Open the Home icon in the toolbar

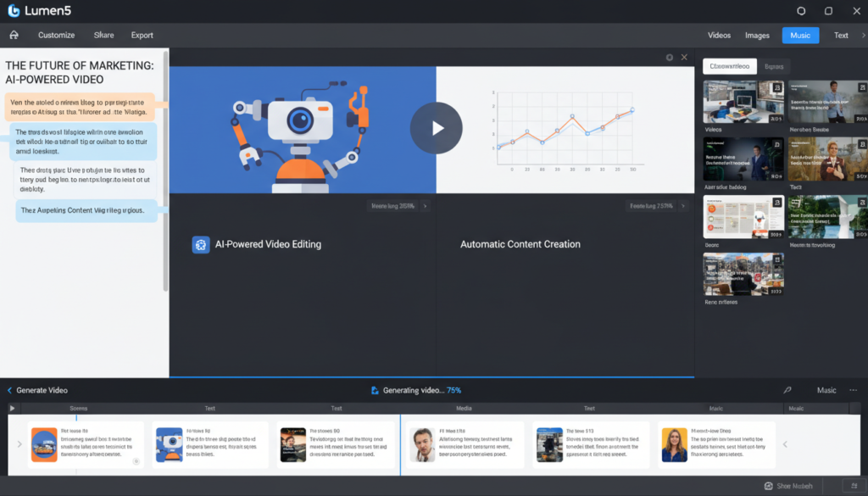pyautogui.click(x=12, y=35)
